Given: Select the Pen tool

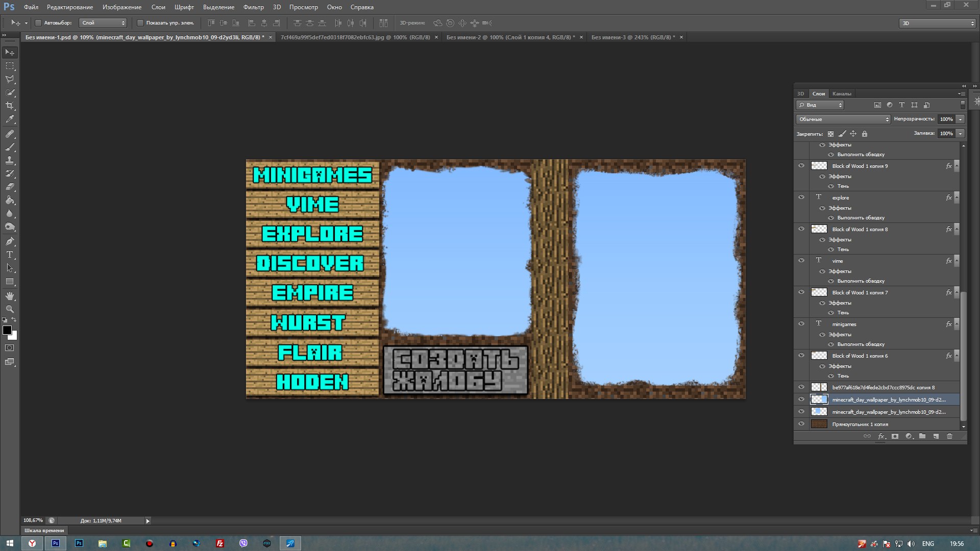Looking at the screenshot, I should coord(10,241).
